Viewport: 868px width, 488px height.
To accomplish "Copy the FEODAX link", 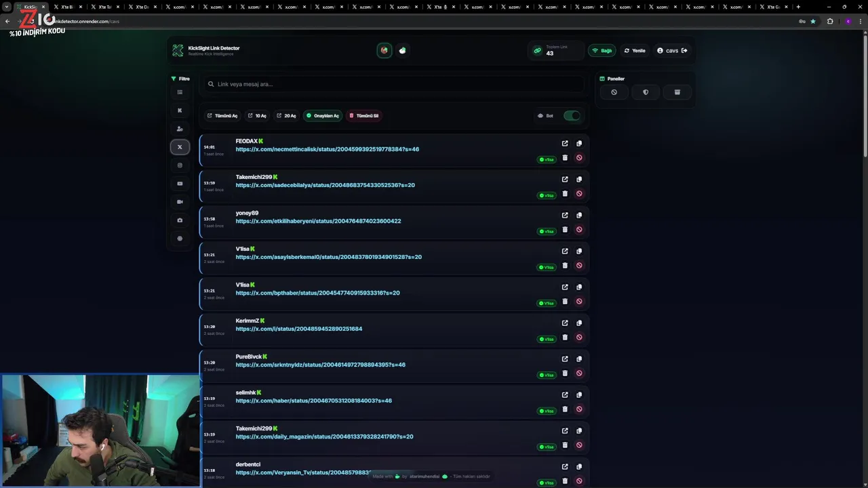I will [579, 144].
